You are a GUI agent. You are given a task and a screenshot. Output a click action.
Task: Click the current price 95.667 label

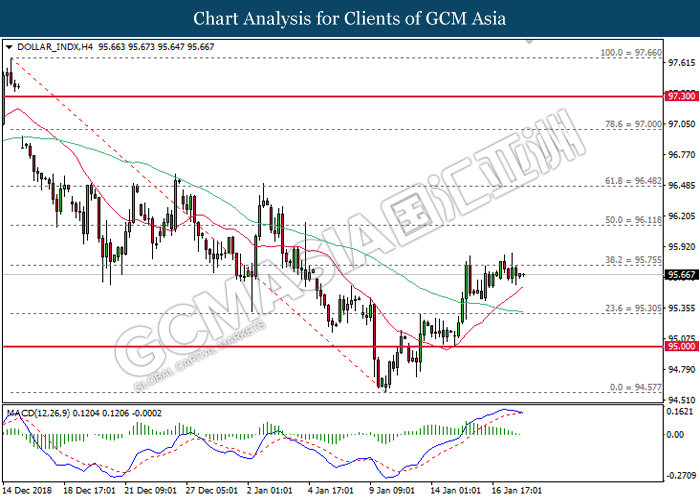tap(681, 275)
